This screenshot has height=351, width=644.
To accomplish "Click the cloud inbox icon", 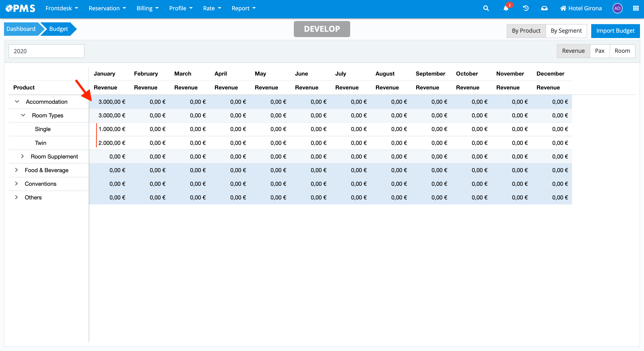I will click(544, 8).
